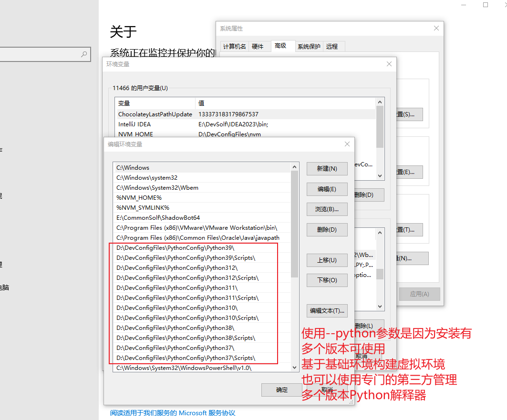Click 下移(O) button
The width and height of the screenshot is (507, 420).
pos(327,280)
